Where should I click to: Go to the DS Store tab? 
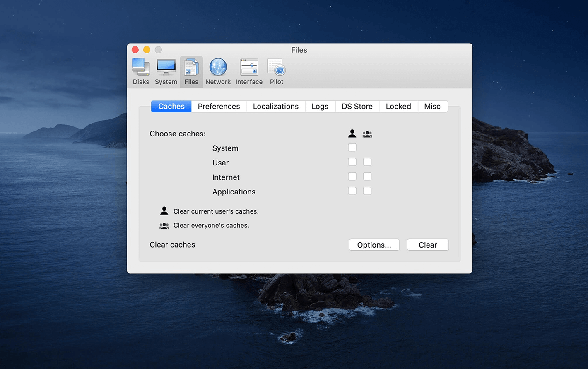[x=357, y=107]
